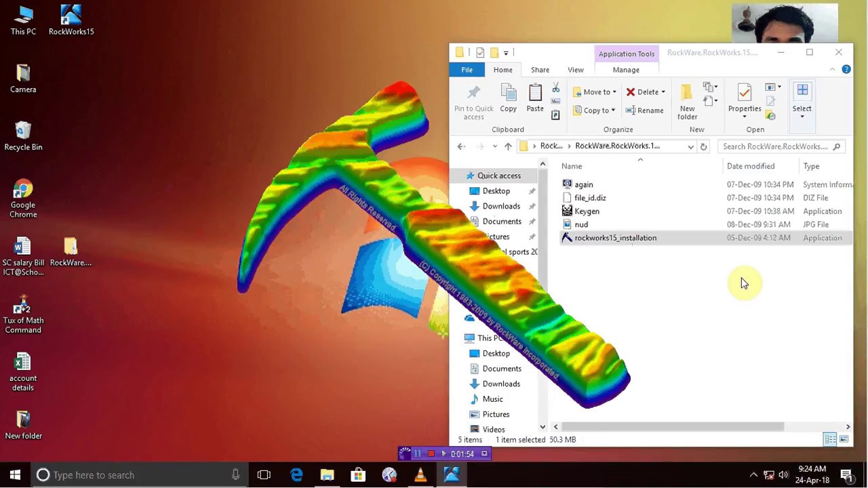This screenshot has height=488, width=868.
Task: Open the Help question mark icon
Action: click(846, 69)
